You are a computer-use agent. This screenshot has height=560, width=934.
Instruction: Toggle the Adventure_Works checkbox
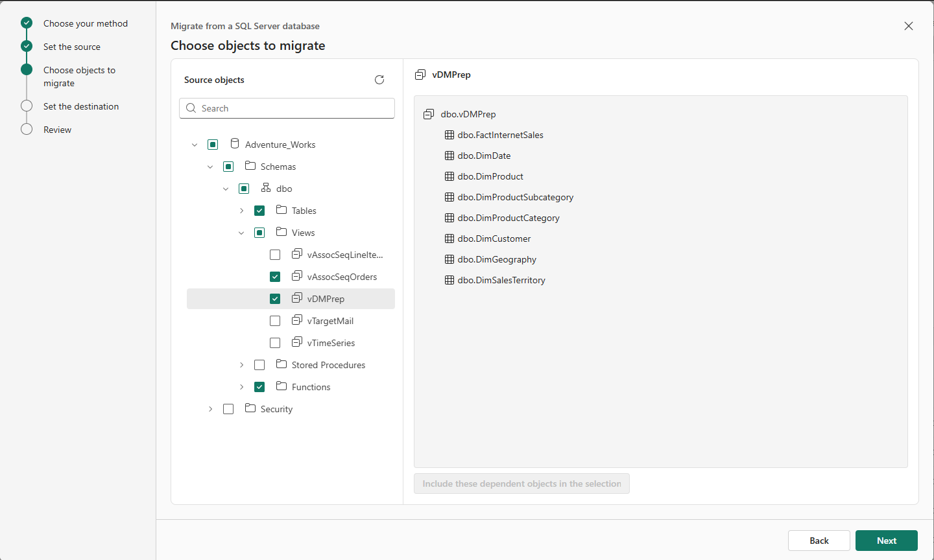click(x=213, y=145)
